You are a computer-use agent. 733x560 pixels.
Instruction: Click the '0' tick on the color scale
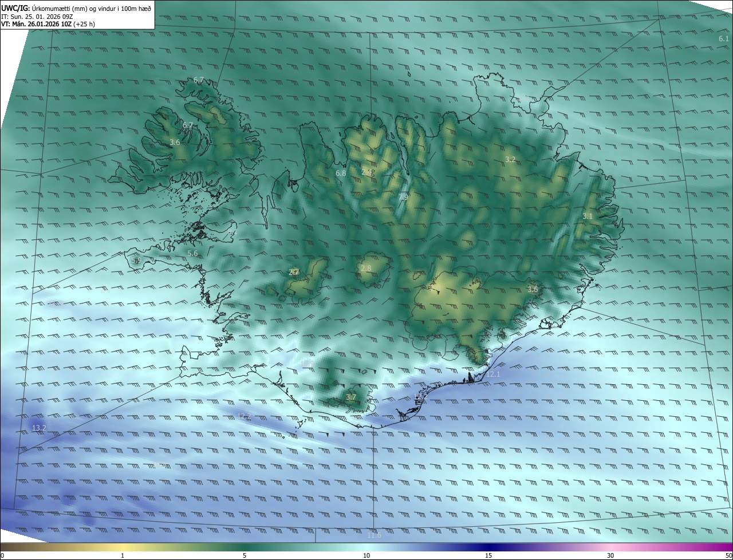point(2,555)
